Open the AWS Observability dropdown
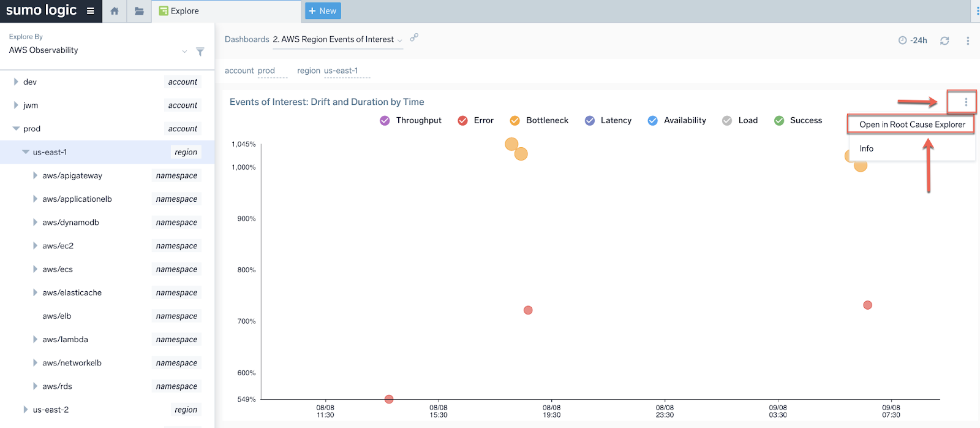This screenshot has width=980, height=428. 98,50
